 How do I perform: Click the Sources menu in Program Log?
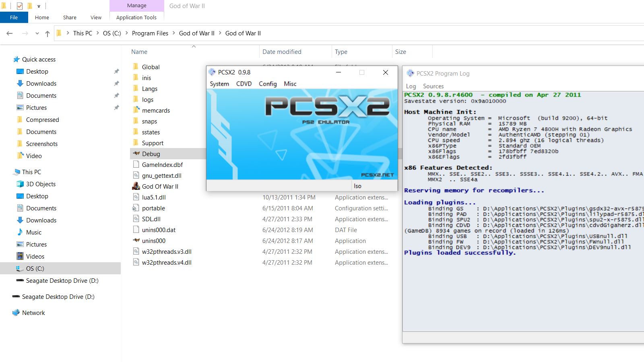coord(433,86)
